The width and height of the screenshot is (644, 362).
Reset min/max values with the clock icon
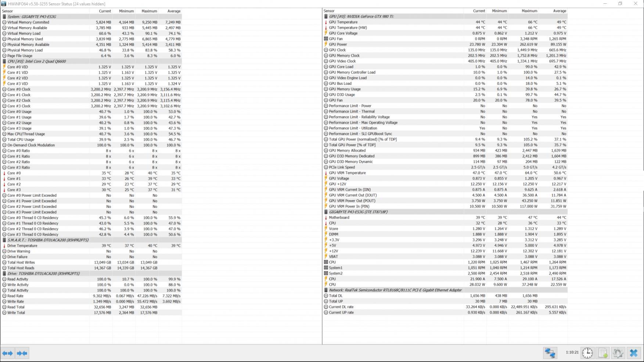click(x=587, y=353)
